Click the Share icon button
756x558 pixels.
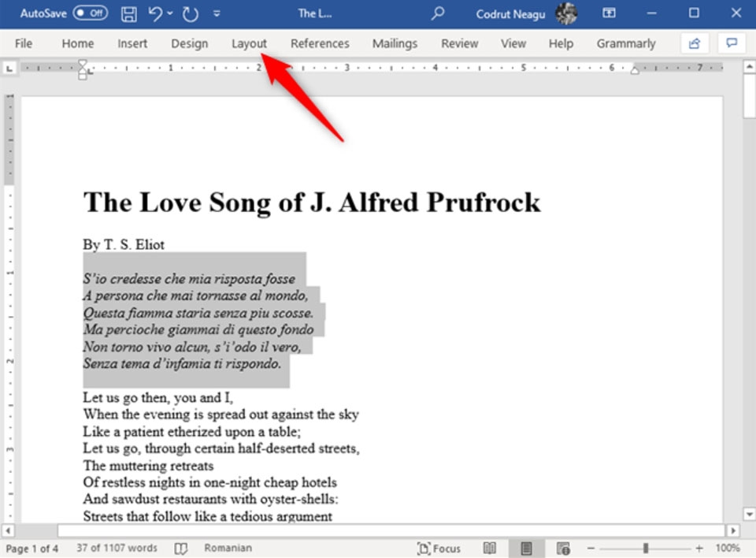tap(695, 43)
